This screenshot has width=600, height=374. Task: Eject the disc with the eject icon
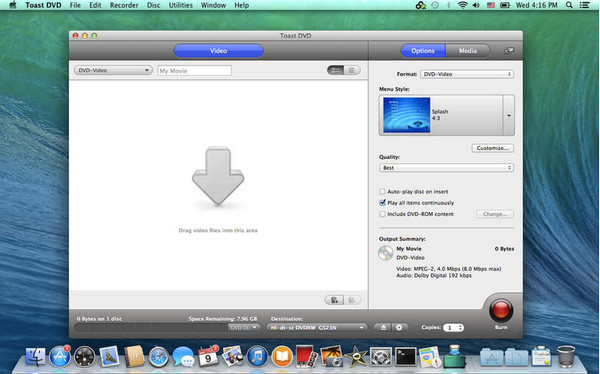pyautogui.click(x=383, y=328)
